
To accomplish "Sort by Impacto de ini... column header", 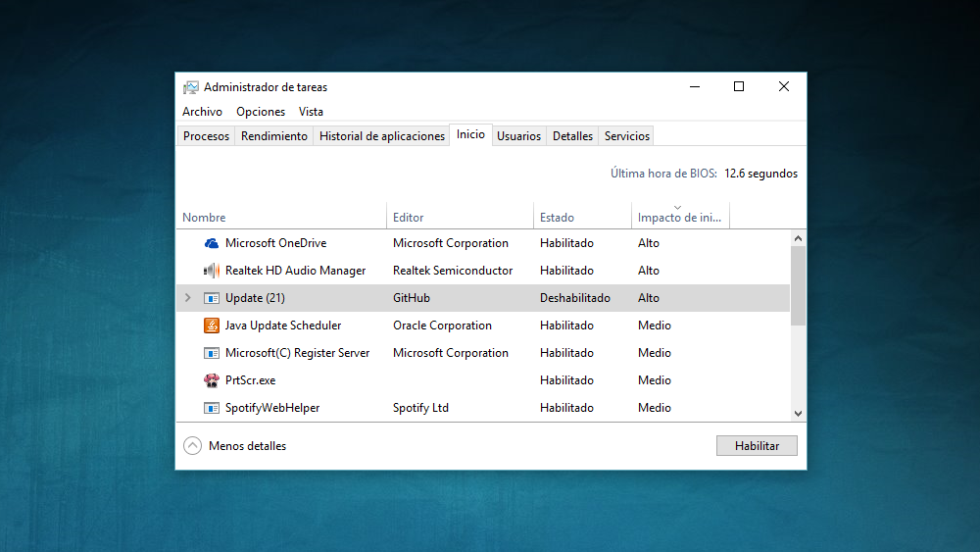I will tap(680, 217).
